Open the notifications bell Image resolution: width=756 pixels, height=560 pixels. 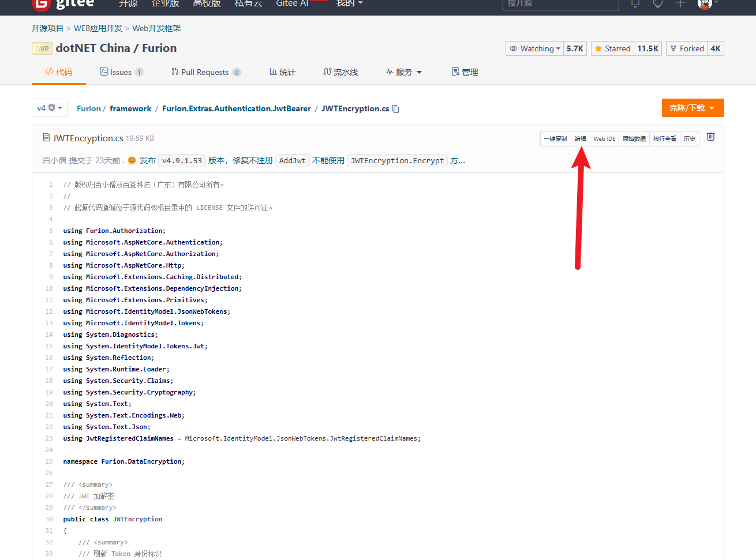pos(635,3)
